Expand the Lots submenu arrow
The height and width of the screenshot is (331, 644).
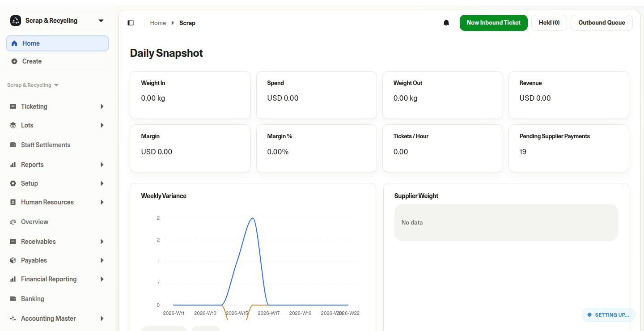click(x=102, y=125)
